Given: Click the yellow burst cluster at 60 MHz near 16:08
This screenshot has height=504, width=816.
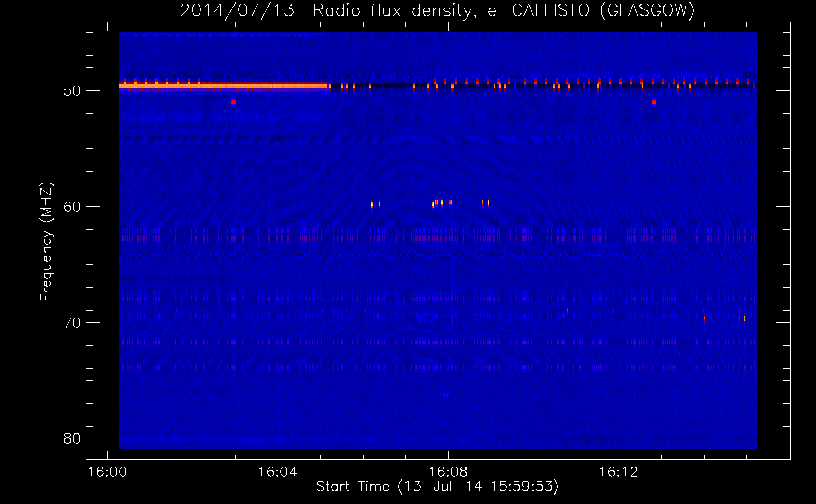Looking at the screenshot, I should tap(444, 203).
